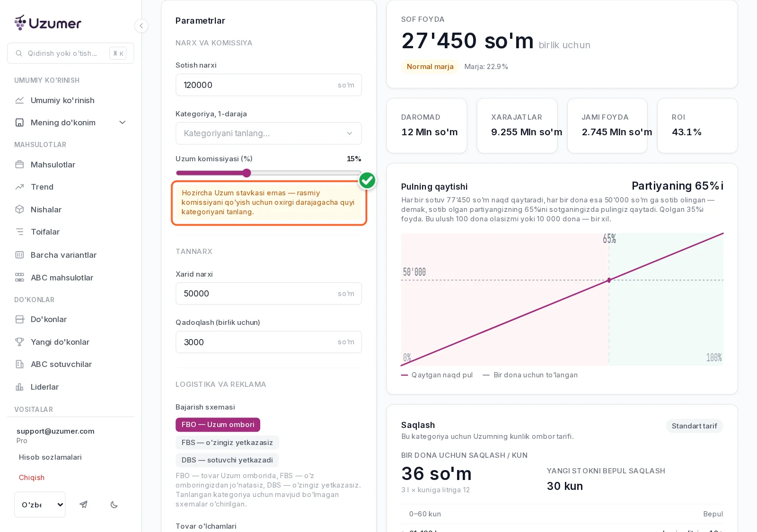Open the language selector O'zbe dropdown
Viewport: 757px width, 532px height.
point(40,505)
